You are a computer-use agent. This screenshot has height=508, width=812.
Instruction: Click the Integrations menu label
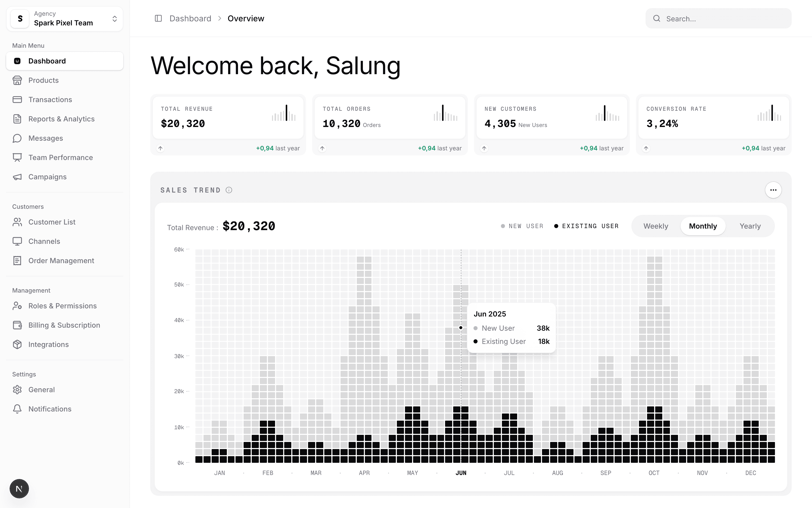pyautogui.click(x=49, y=344)
